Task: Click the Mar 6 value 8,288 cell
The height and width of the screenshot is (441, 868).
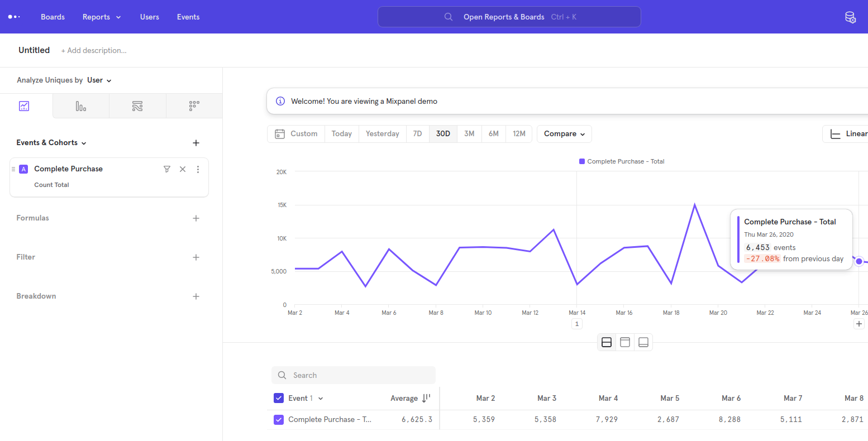Action: click(729, 420)
